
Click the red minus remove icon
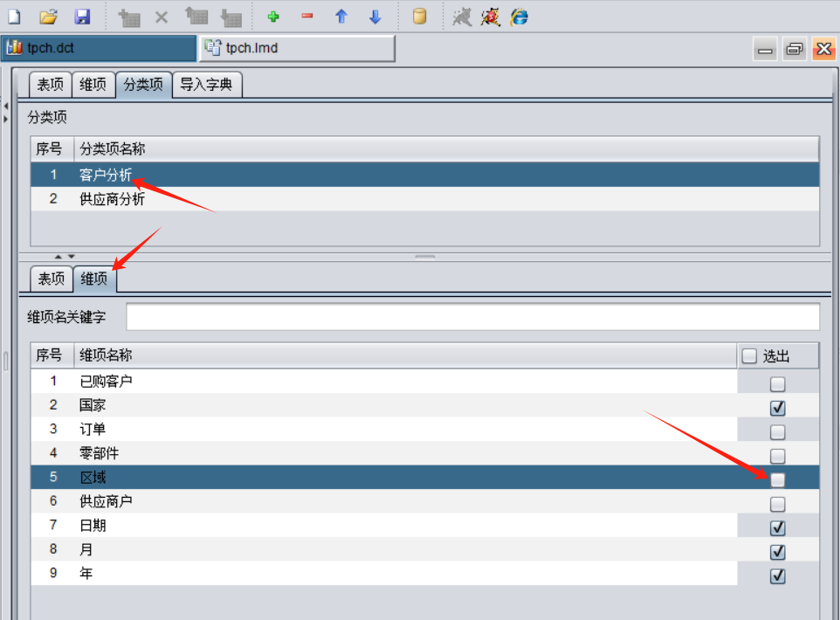pos(307,16)
